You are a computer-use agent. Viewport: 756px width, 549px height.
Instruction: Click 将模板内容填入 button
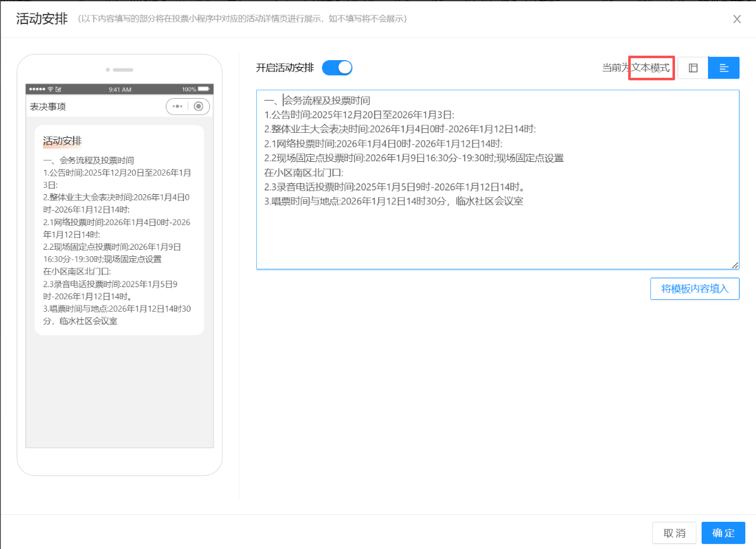(695, 288)
